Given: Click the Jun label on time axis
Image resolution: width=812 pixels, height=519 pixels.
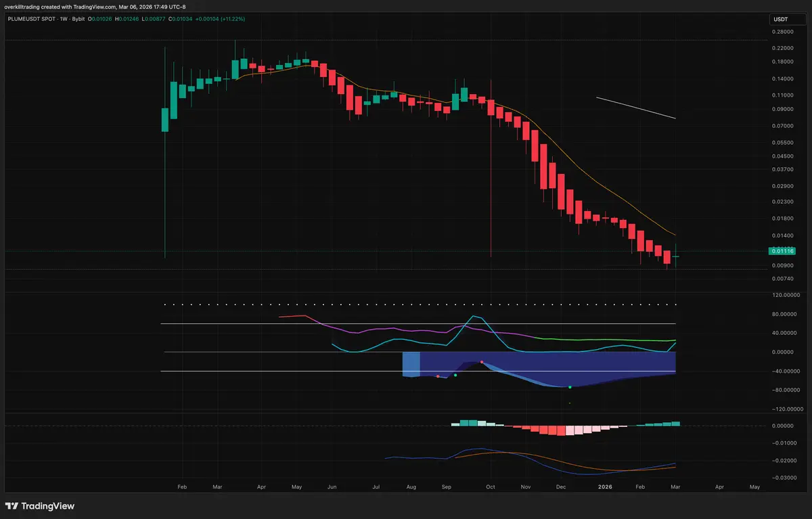Looking at the screenshot, I should click(x=331, y=487).
